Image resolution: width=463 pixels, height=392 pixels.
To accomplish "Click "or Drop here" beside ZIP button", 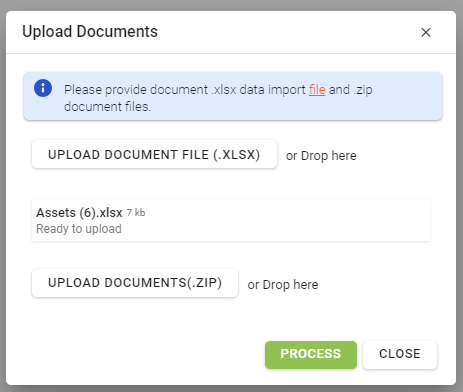I will point(283,285).
